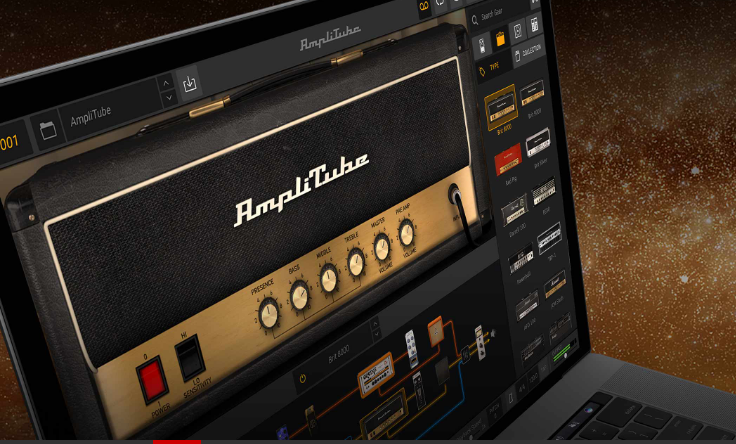Click the PRE AMP VOLUME knob
The height and width of the screenshot is (444, 736).
(406, 233)
